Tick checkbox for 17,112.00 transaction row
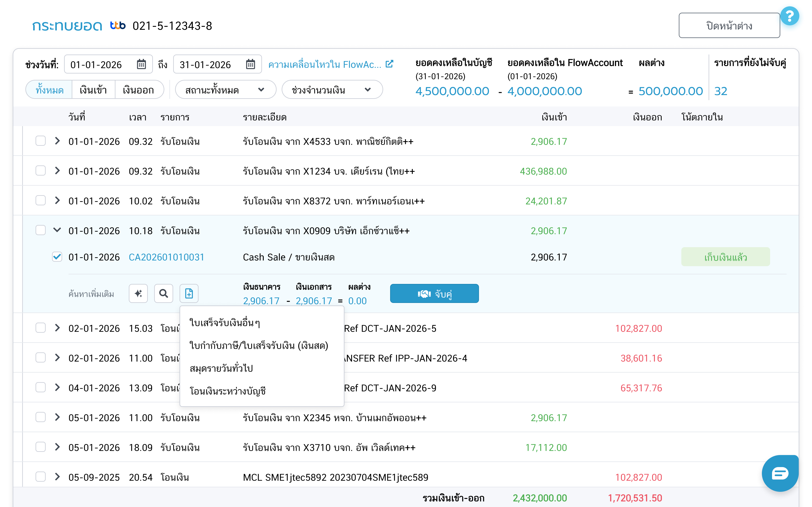The height and width of the screenshot is (507, 812). [x=41, y=447]
